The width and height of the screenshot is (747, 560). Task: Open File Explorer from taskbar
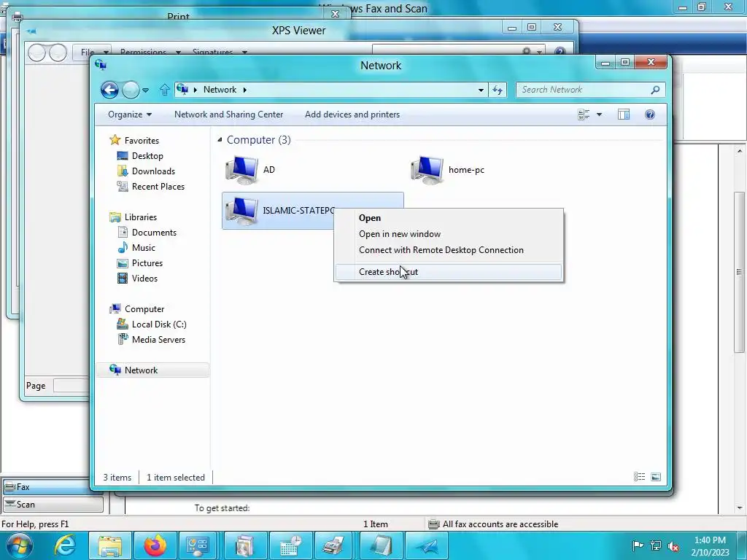click(x=110, y=545)
